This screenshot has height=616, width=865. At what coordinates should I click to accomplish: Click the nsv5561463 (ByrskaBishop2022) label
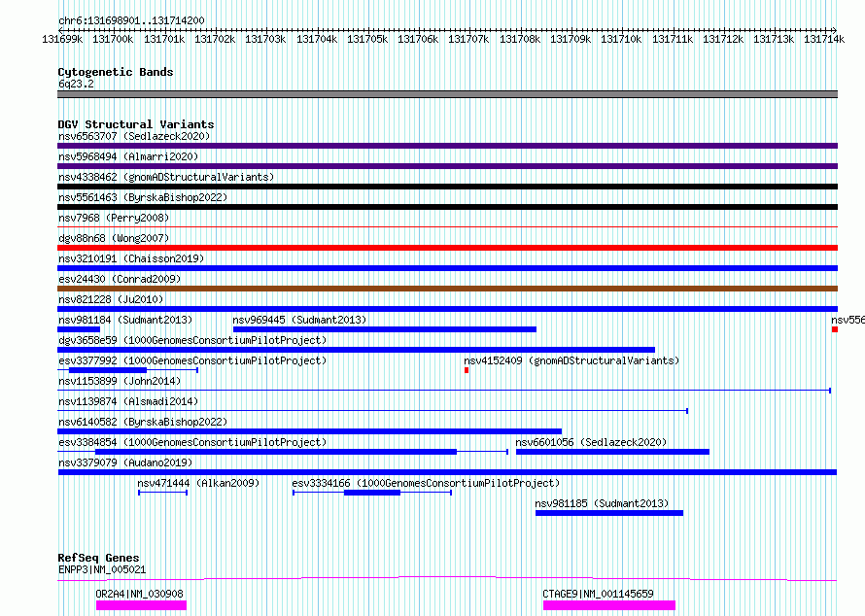tap(143, 197)
